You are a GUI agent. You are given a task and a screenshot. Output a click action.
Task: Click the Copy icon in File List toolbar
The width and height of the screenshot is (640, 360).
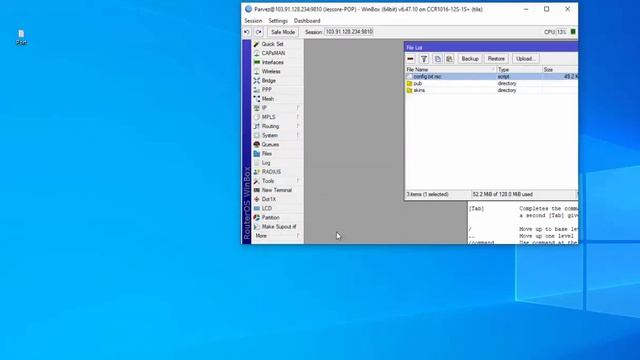(x=437, y=59)
